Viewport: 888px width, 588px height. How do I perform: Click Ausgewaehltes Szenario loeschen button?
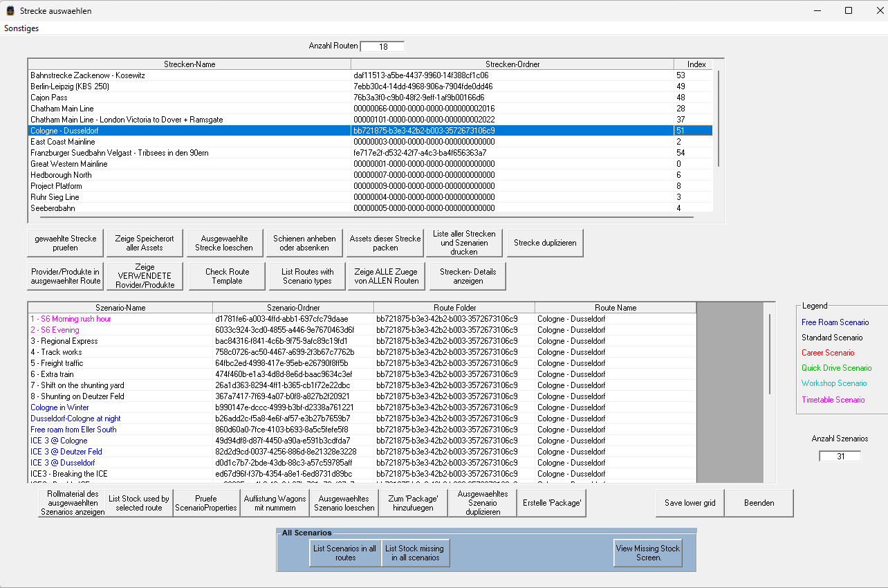pos(344,503)
